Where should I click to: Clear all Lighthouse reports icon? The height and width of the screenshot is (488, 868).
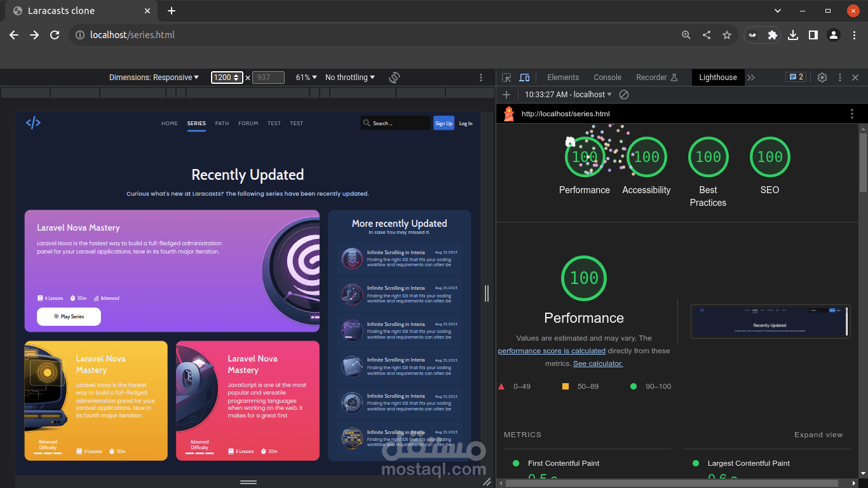(x=624, y=95)
